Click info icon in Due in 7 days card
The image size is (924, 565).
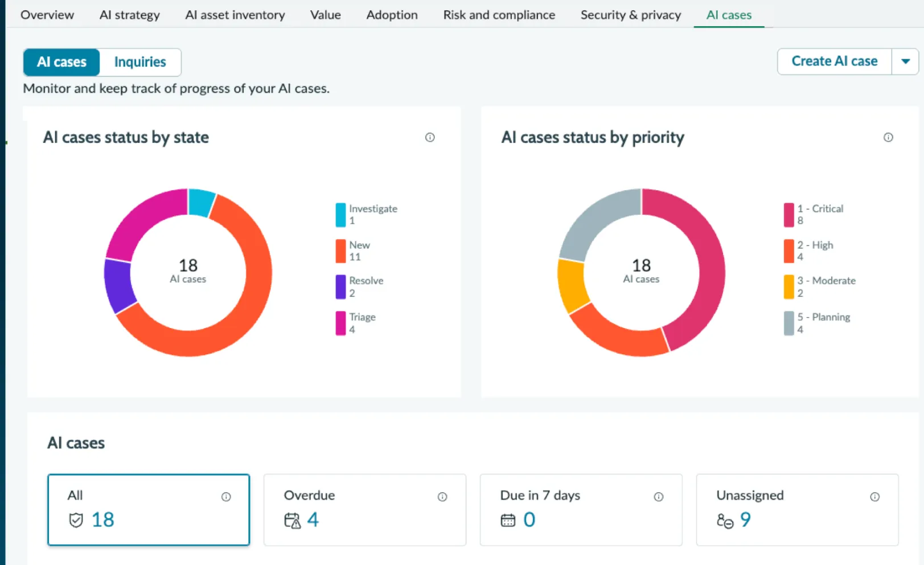(x=659, y=497)
